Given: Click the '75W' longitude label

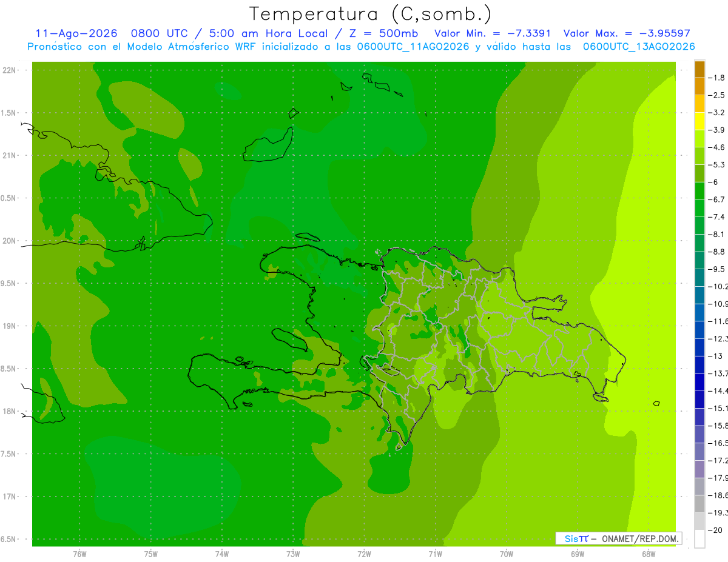Looking at the screenshot, I should [x=151, y=554].
